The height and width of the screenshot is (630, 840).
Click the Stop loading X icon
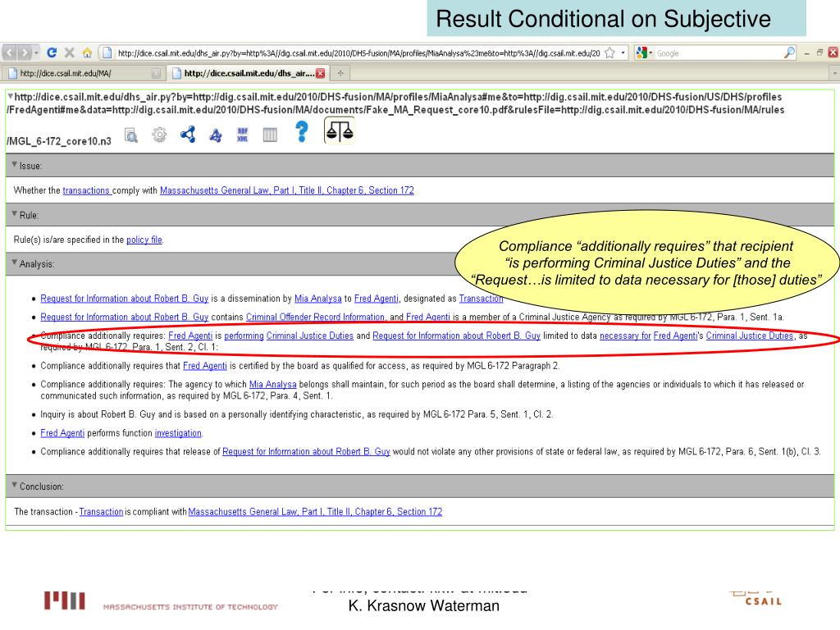pyautogui.click(x=69, y=52)
